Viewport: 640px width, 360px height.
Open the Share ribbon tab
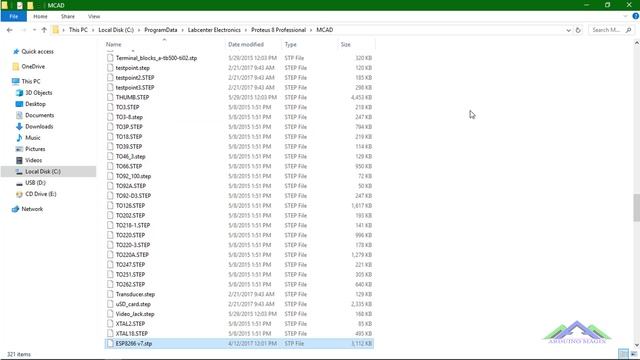pos(67,16)
